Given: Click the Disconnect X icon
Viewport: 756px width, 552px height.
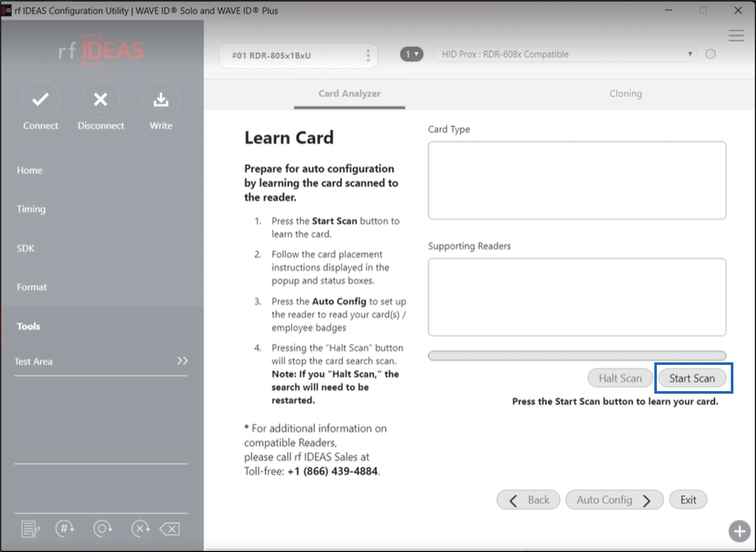Looking at the screenshot, I should coord(101,99).
